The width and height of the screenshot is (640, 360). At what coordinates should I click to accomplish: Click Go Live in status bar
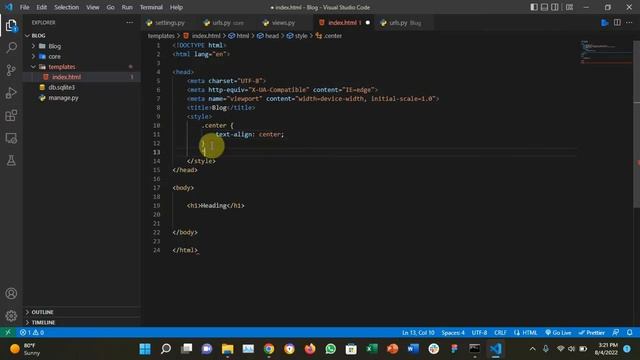pyautogui.click(x=558, y=332)
